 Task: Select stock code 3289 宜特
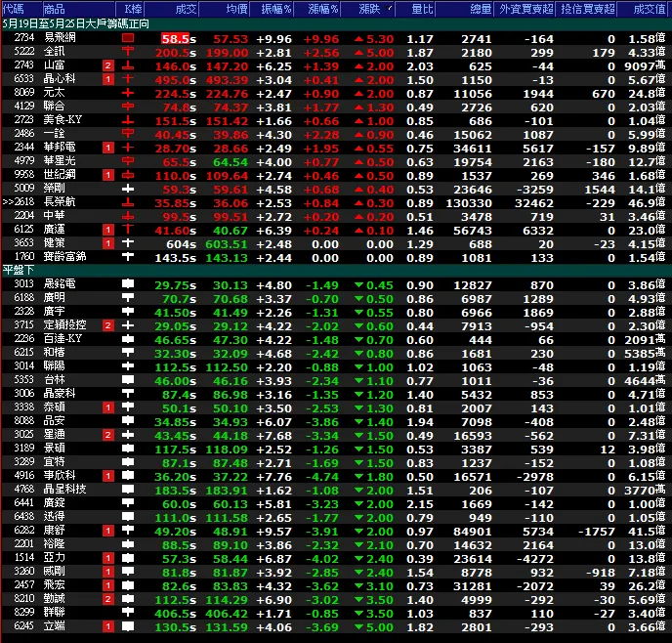24,461
